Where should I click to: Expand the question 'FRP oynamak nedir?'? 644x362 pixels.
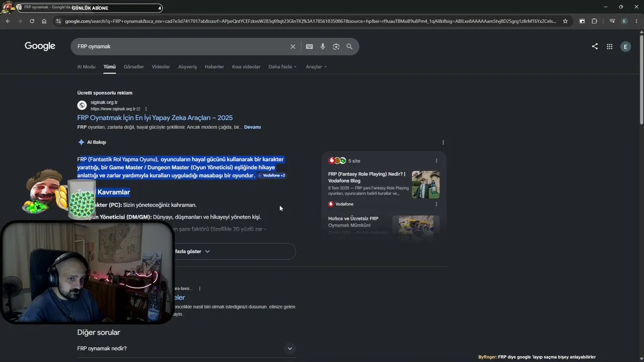(186, 348)
